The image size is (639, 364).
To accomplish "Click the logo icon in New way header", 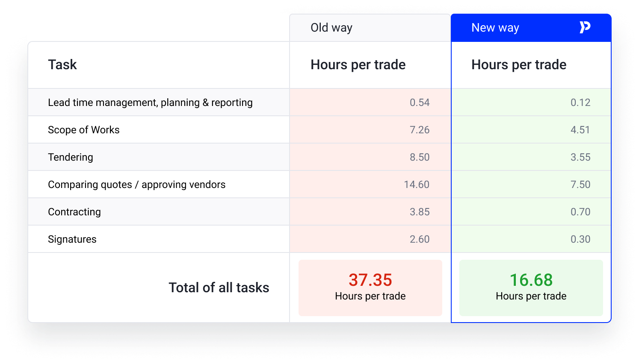I will [585, 27].
